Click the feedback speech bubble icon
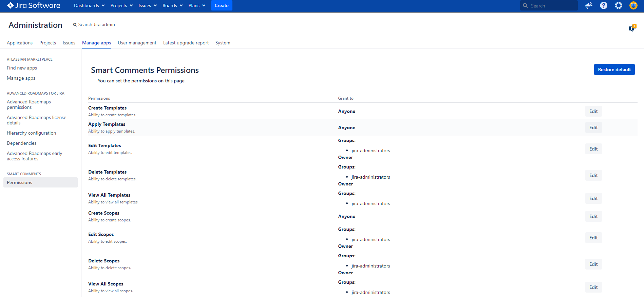This screenshot has height=297, width=644. [631, 28]
